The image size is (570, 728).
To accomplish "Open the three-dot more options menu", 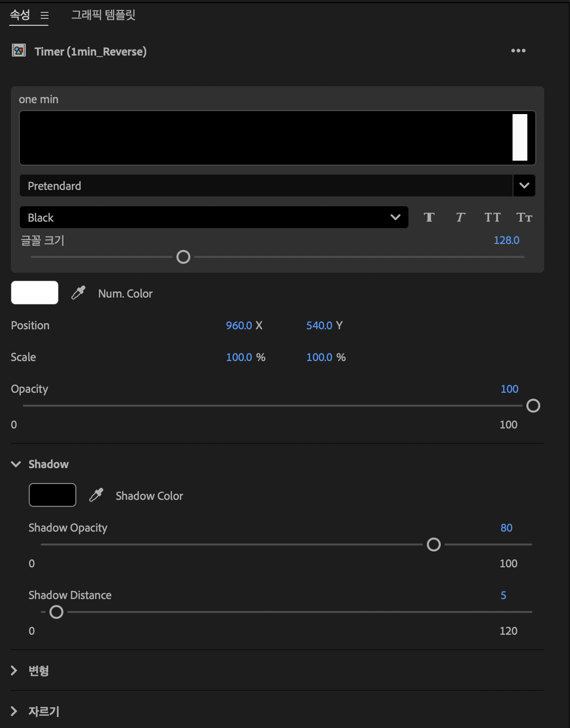I will 518,51.
